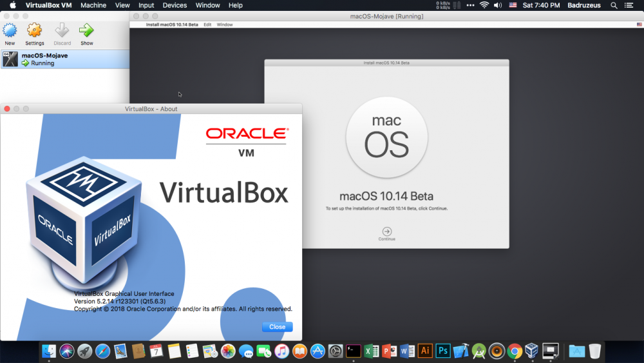The height and width of the screenshot is (363, 644).
Task: Open the Window menu in host menu bar
Action: click(207, 5)
